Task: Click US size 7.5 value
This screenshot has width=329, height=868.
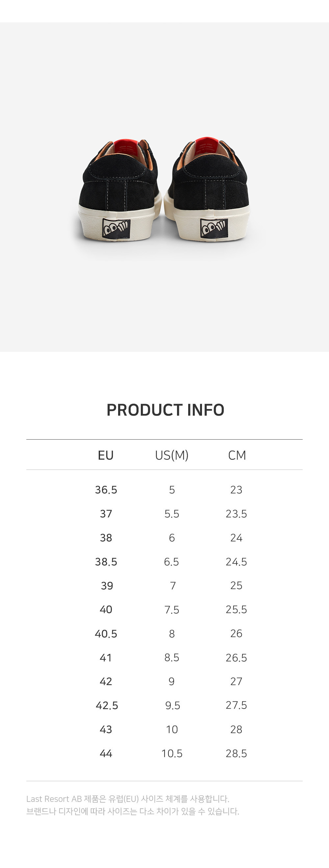Action: coord(172,610)
